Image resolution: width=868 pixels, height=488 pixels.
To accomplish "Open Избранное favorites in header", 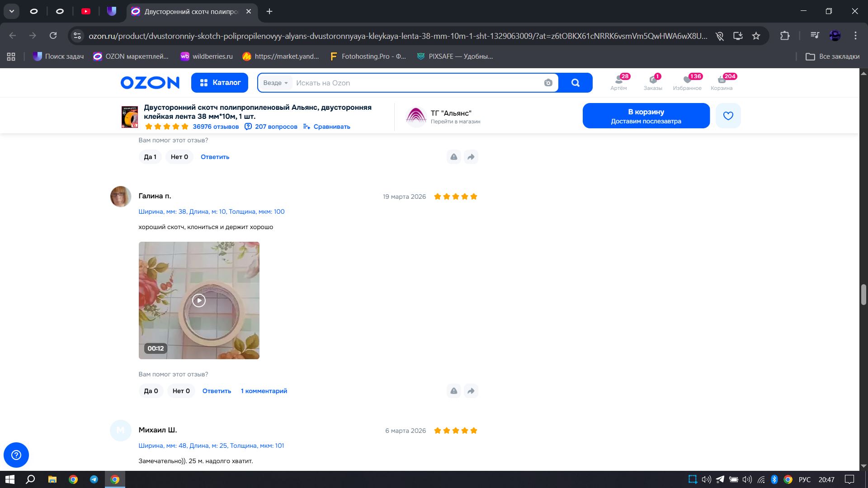I will (687, 82).
